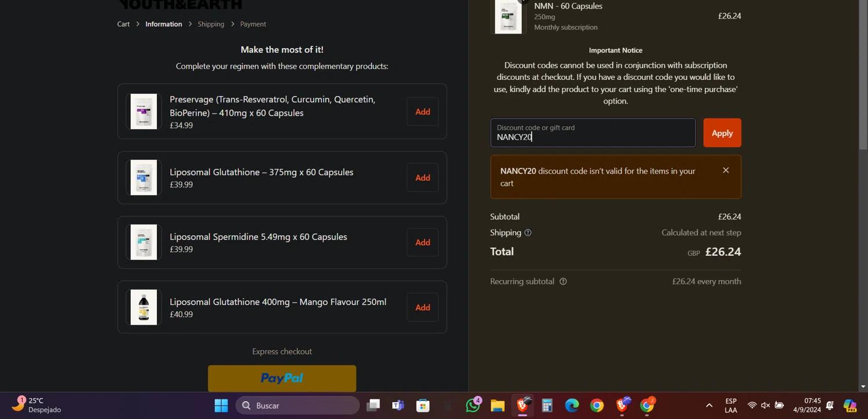Open WhatsApp from the taskbar
The image size is (868, 419).
coord(473,406)
